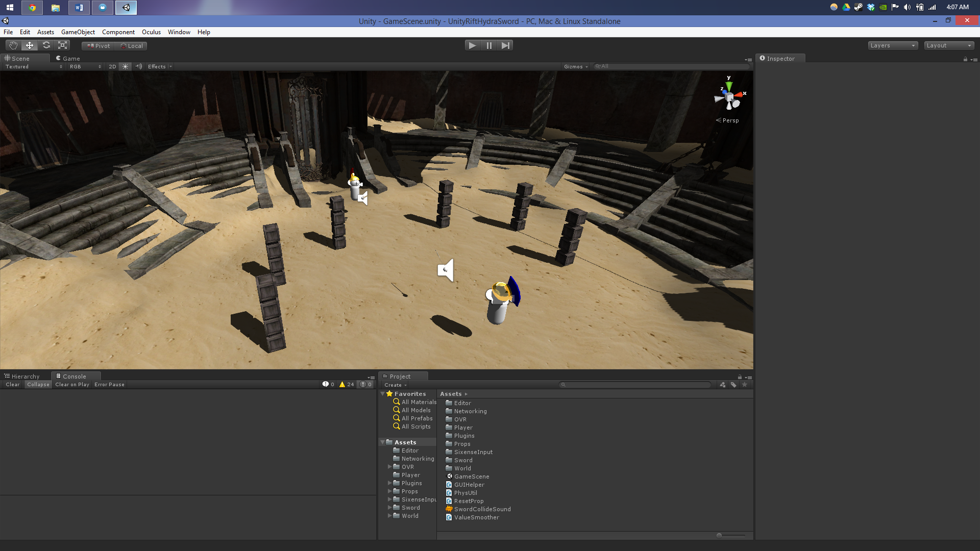Toggle scene audio speaker icon
Viewport: 980px width, 551px height.
pos(139,67)
